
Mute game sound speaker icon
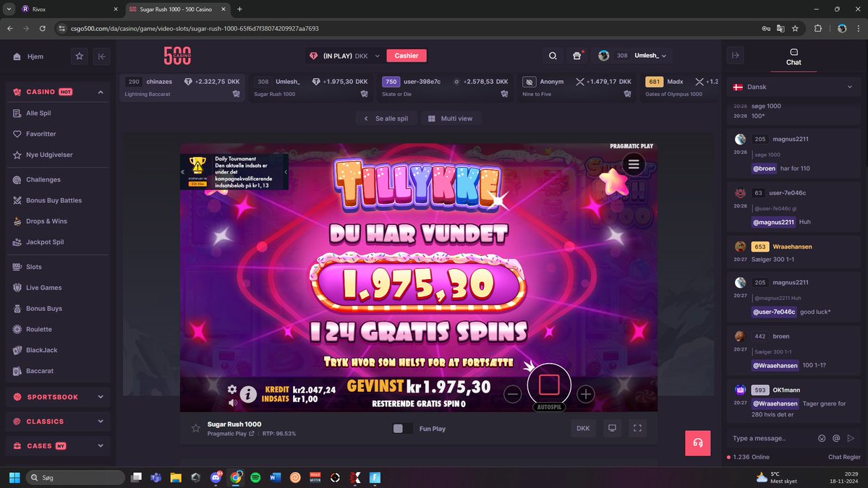[x=232, y=403]
